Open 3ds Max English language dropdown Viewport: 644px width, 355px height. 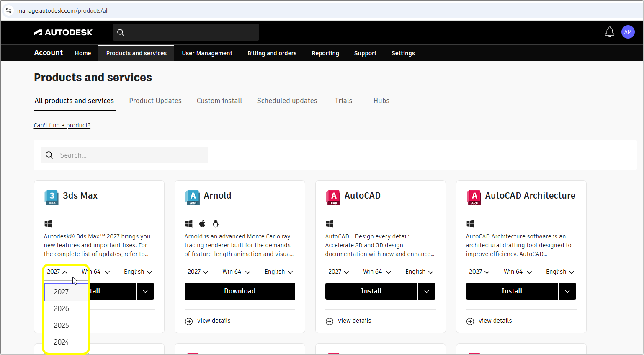[138, 272]
